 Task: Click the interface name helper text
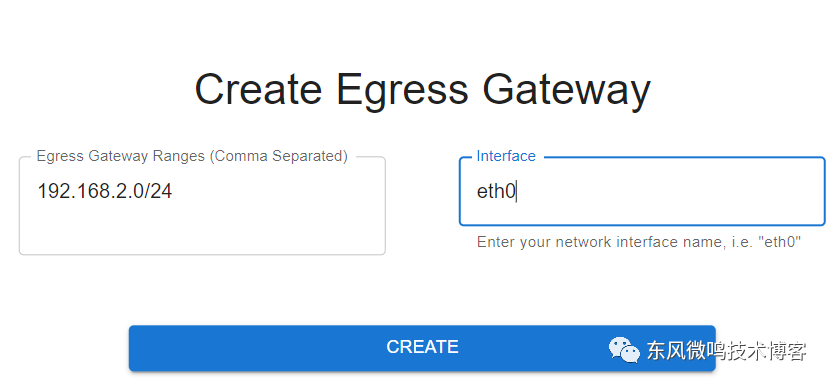pyautogui.click(x=639, y=242)
